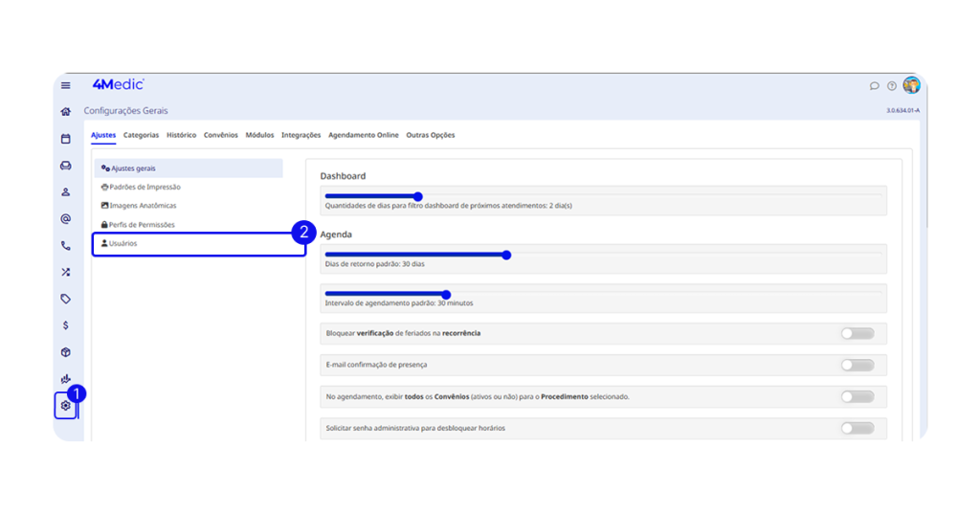Open the Agendamento Online tab
This screenshot has width=980, height=514.
point(363,135)
